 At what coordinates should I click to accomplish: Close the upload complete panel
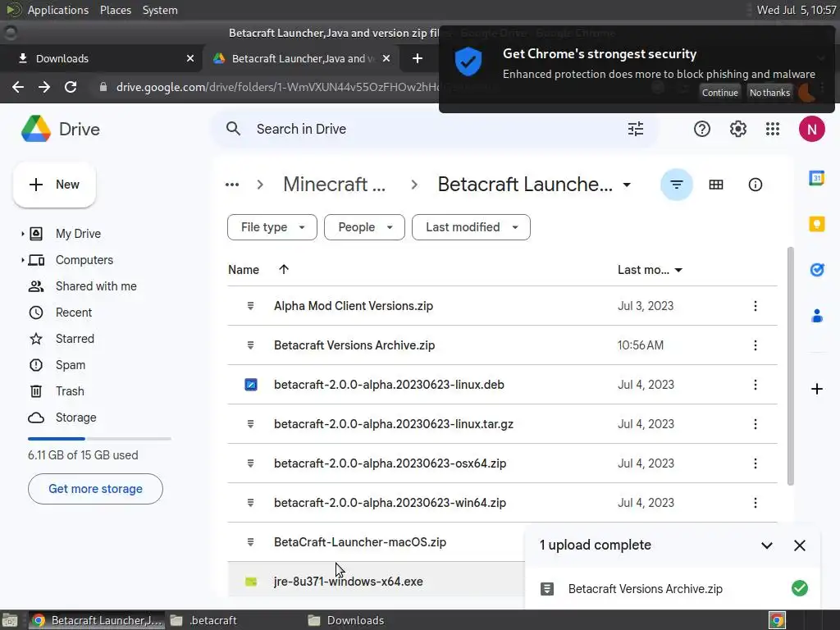point(799,546)
